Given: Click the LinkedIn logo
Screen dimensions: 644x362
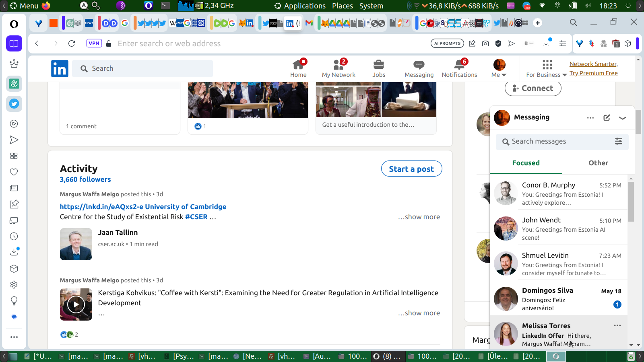Looking at the screenshot, I should 60,69.
